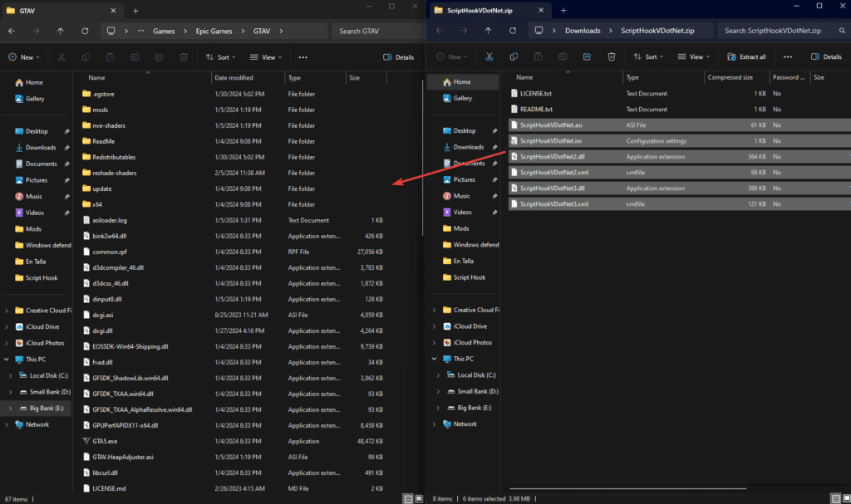851x504 pixels.
Task: Click the Copy icon in the ScriptHookVDotNet.zip toolbar
Action: pos(514,56)
